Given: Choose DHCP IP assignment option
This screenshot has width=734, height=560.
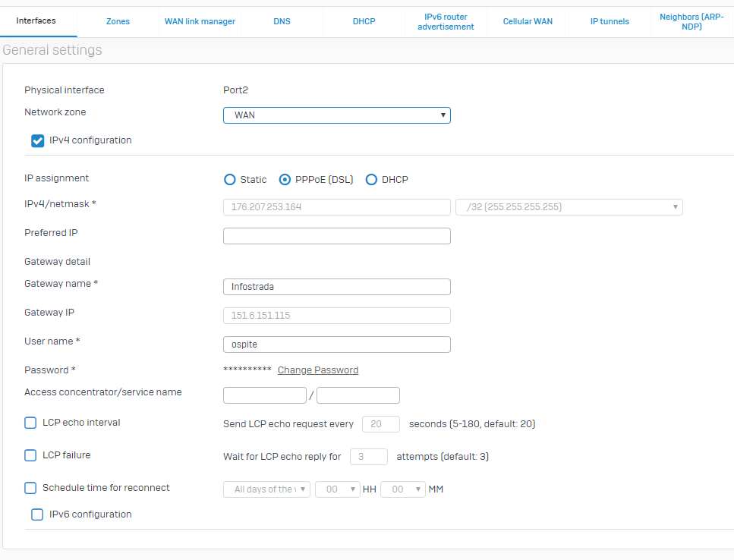Looking at the screenshot, I should (x=372, y=180).
